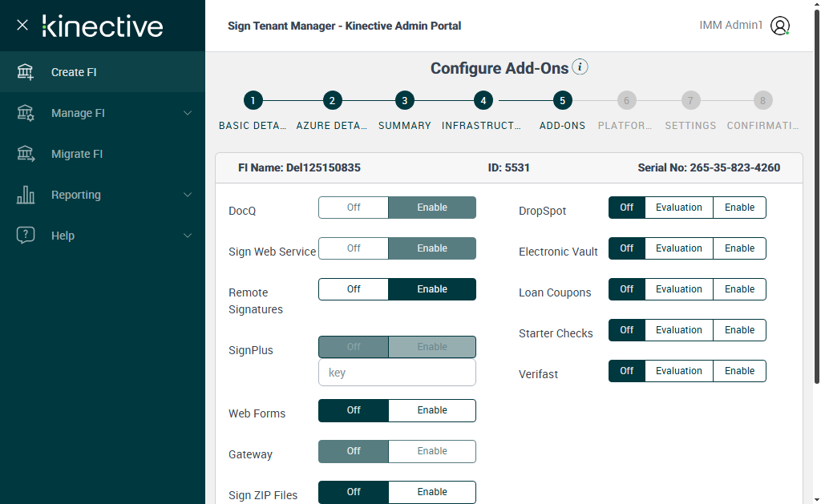Open the user profile avatar icon
Image resolution: width=821 pixels, height=504 pixels.
tap(779, 26)
